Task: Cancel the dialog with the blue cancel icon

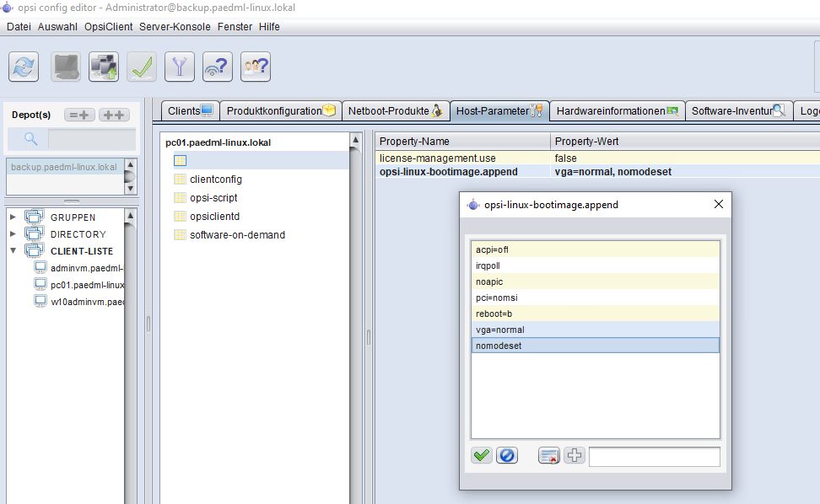Action: pyautogui.click(x=507, y=455)
